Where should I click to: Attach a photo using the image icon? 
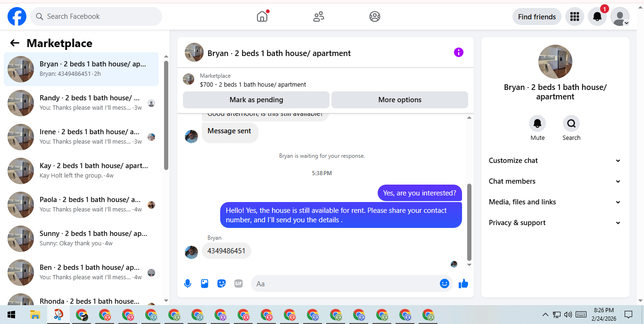point(205,283)
